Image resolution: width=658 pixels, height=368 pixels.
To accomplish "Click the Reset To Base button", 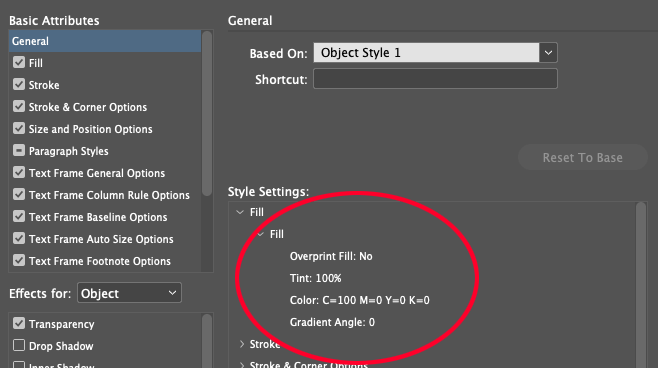I will 582,157.
